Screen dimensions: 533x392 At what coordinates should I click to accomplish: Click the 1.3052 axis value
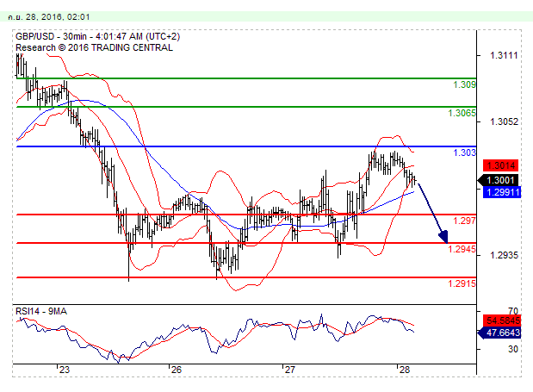(504, 121)
